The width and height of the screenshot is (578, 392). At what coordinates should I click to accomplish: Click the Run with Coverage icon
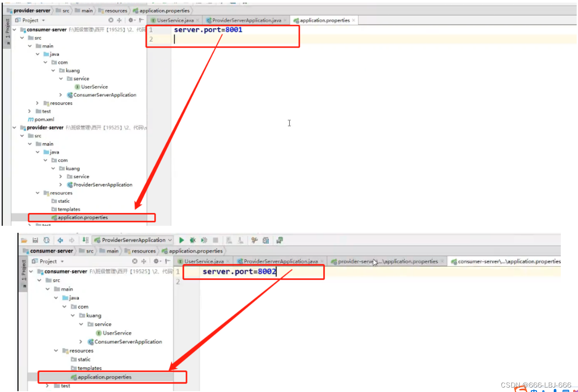pos(204,240)
